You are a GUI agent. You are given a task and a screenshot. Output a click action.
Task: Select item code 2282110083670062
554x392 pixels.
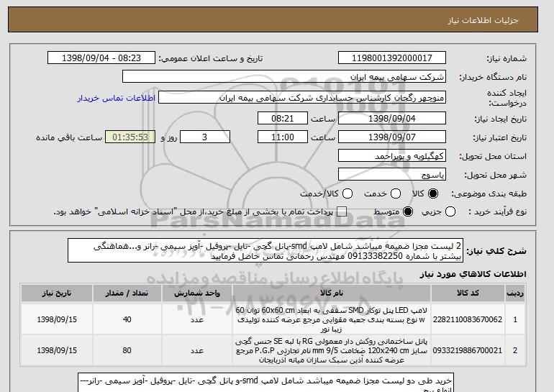click(x=468, y=319)
